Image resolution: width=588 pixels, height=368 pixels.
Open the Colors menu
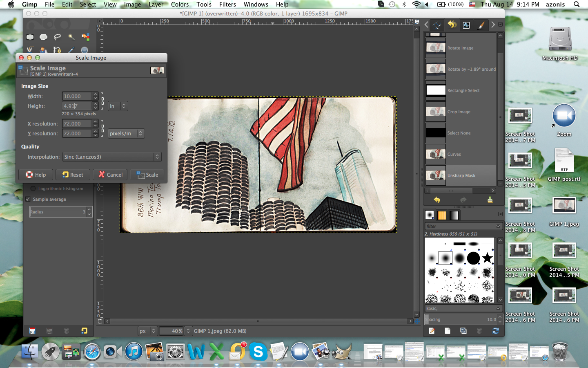point(180,4)
